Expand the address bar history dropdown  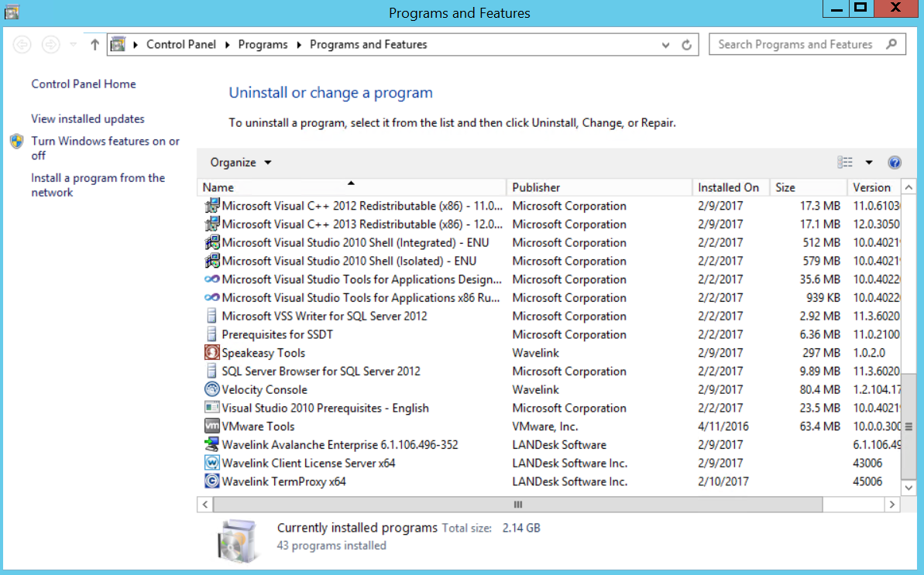(665, 44)
